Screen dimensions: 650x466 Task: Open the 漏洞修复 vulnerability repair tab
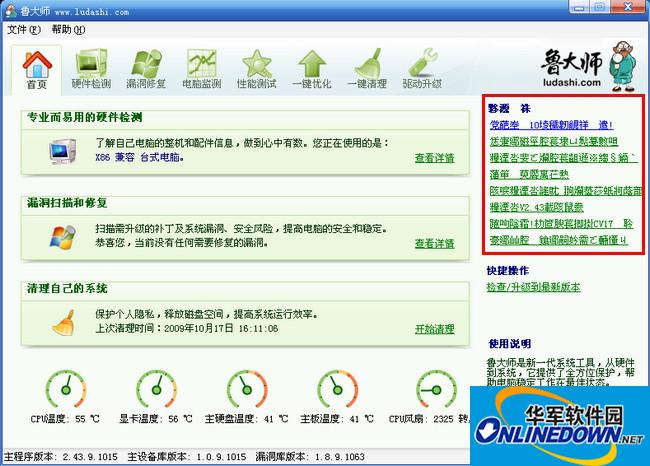(146, 69)
